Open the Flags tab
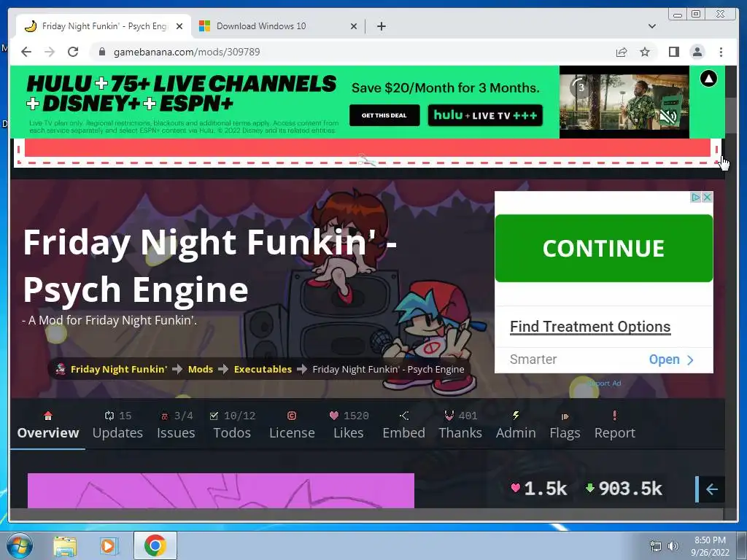 click(x=565, y=425)
